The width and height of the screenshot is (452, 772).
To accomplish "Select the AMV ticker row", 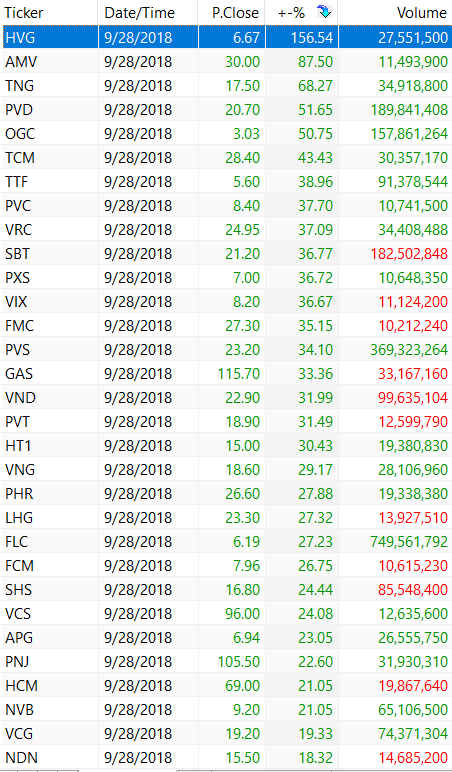I will pyautogui.click(x=226, y=62).
